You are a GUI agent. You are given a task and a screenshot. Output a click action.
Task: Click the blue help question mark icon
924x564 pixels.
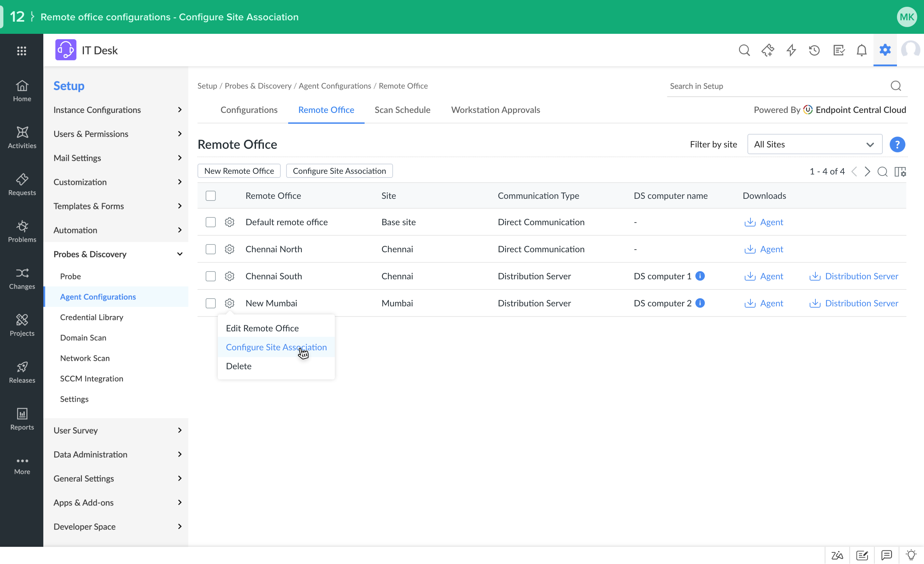(x=897, y=144)
